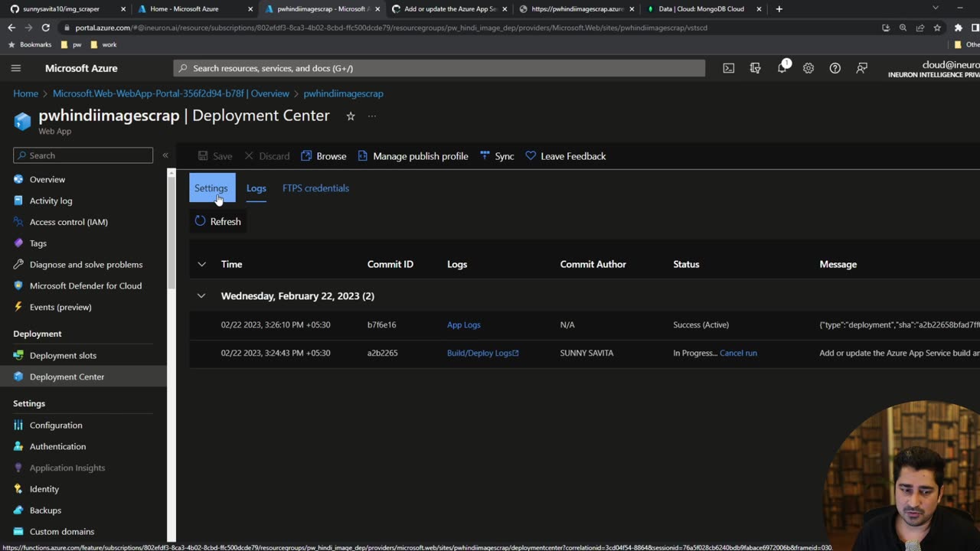Click the Activity log icon
Viewport: 980px width, 551px height.
(18, 201)
